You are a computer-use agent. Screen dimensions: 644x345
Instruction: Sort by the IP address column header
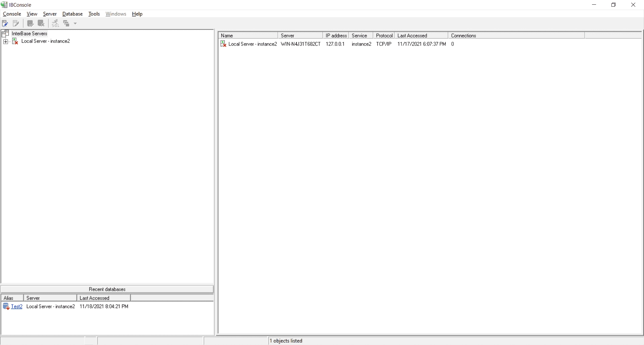point(336,36)
